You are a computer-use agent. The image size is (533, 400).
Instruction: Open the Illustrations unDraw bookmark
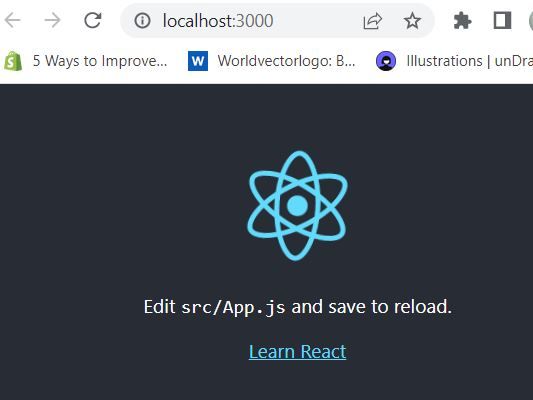point(454,61)
